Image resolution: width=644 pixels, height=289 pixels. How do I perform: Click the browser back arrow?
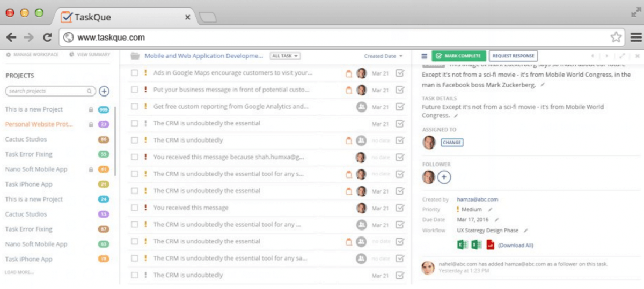[x=11, y=38]
